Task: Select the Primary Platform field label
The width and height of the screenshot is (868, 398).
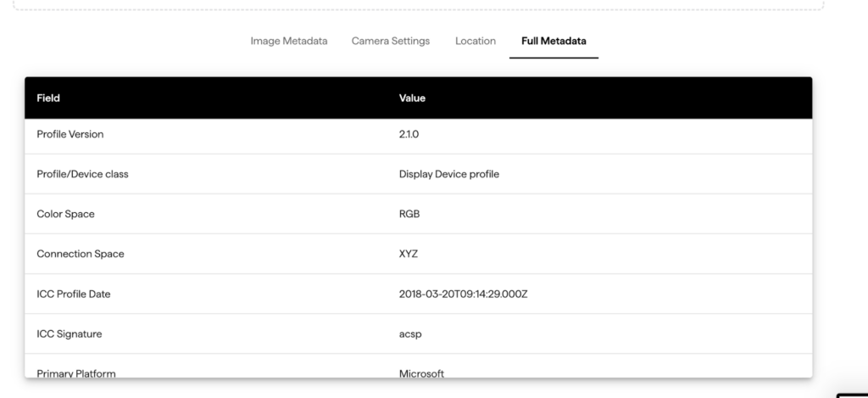Action: [76, 373]
